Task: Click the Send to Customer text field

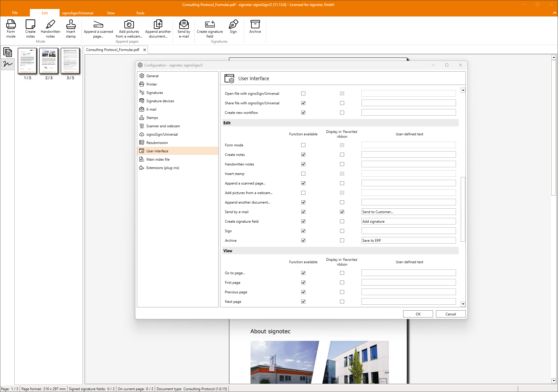Action: 409,212
